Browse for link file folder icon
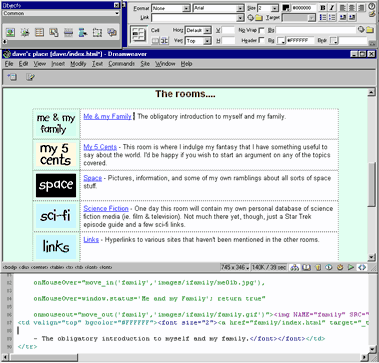379x363 pixels. [x=259, y=18]
